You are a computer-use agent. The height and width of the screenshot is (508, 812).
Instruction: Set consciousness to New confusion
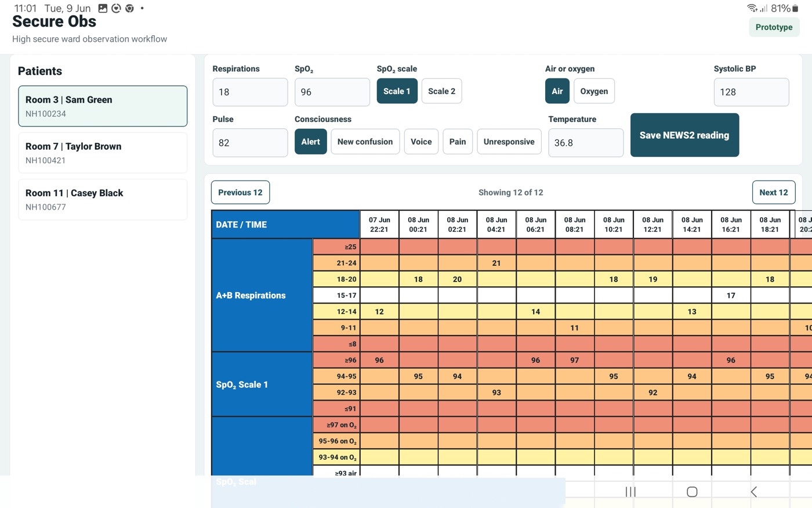pos(365,142)
